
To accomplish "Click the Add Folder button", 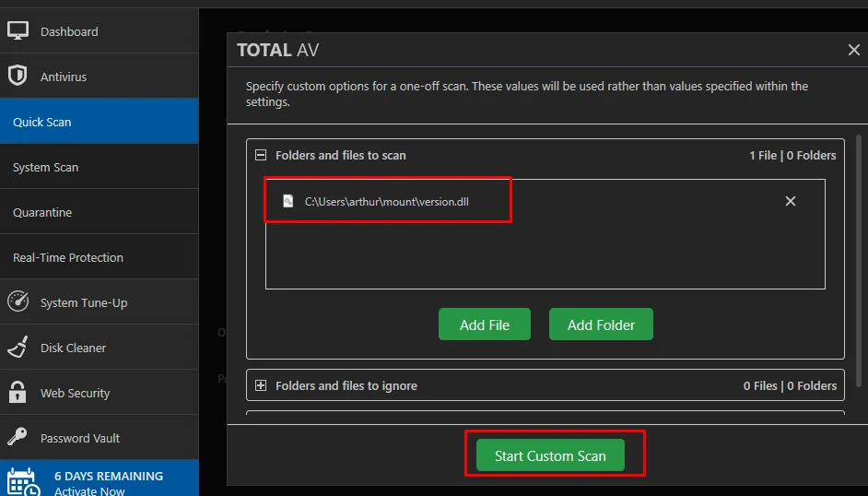I will (601, 325).
